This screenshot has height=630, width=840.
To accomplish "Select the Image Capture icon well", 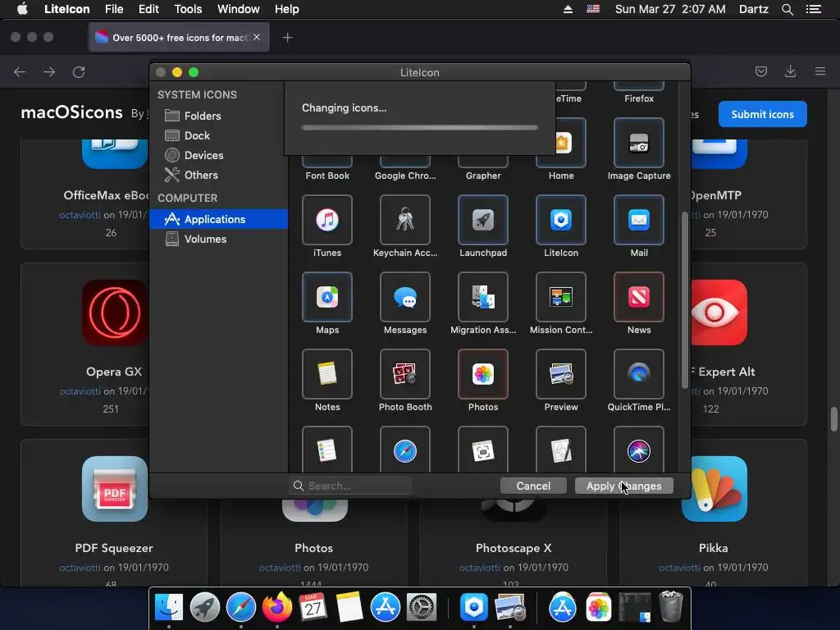I will 638,143.
